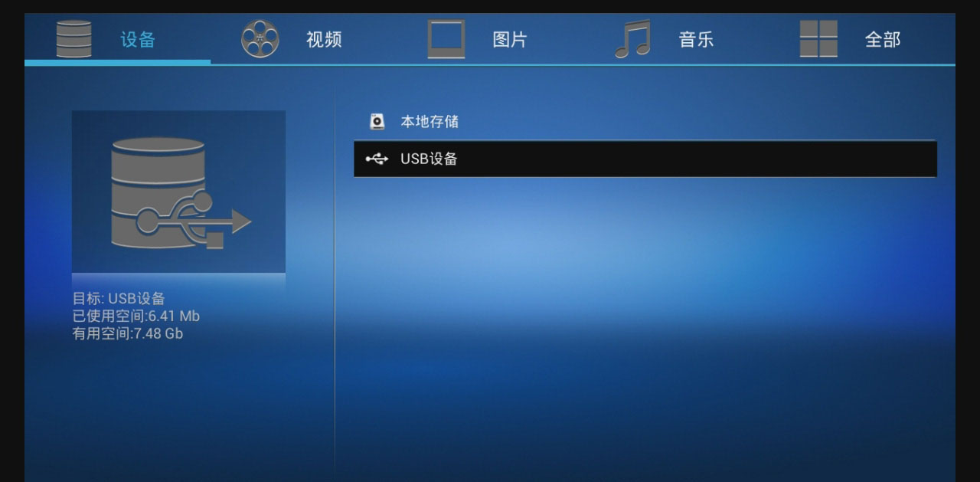Image resolution: width=980 pixels, height=482 pixels.
Task: Switch to the 视频 video tab
Action: (303, 39)
